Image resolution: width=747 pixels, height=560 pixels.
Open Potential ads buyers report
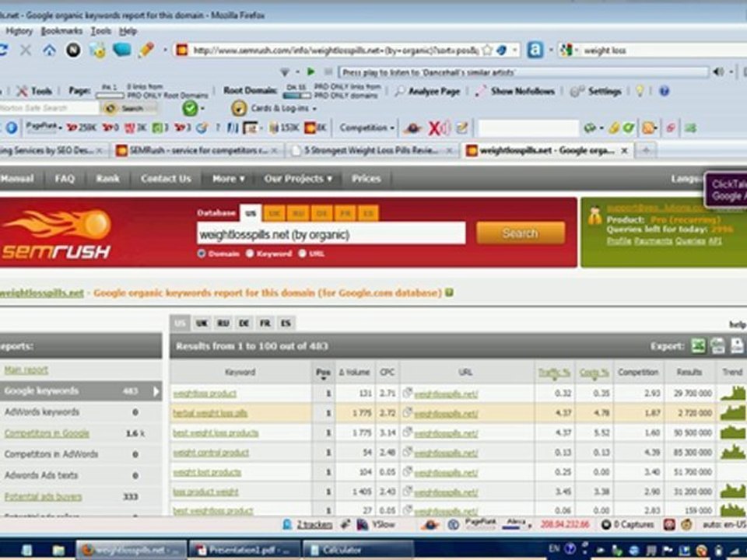point(43,497)
